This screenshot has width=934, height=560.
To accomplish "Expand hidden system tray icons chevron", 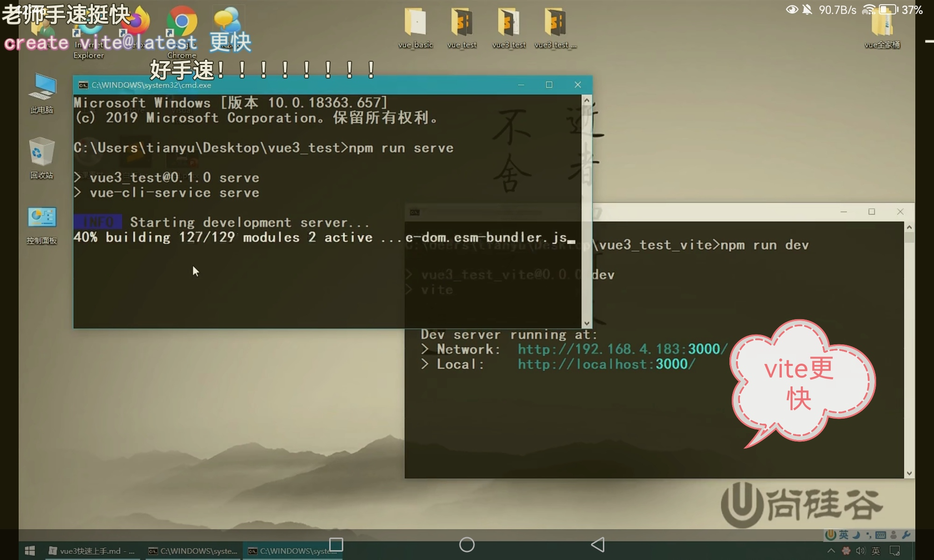I will pos(831,551).
